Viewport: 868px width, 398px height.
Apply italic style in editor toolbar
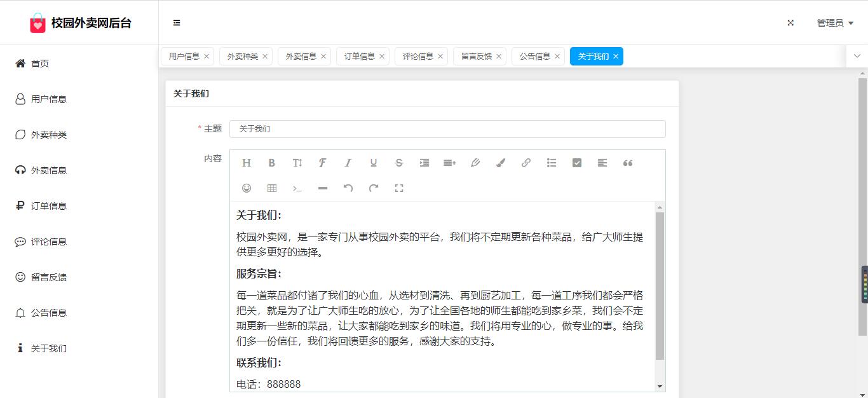click(348, 163)
